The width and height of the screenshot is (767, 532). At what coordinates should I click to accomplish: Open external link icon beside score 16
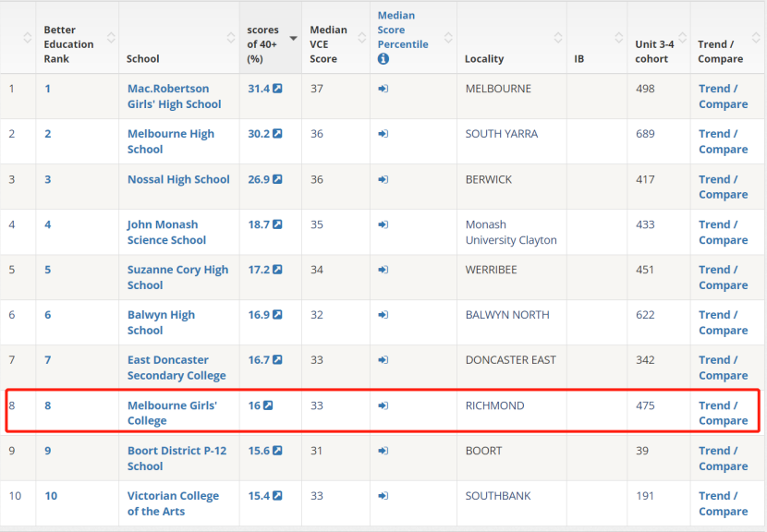click(x=268, y=405)
